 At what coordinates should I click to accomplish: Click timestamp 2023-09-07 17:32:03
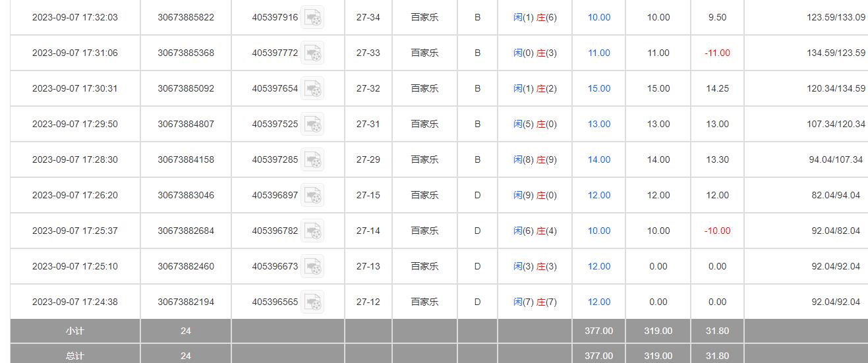coord(75,17)
